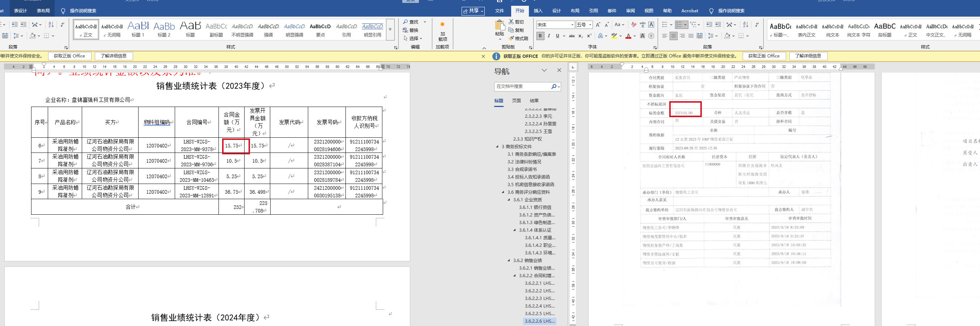The height and width of the screenshot is (326, 980).
Task: Open the font size dropdown showing 五号
Action: tap(584, 25)
